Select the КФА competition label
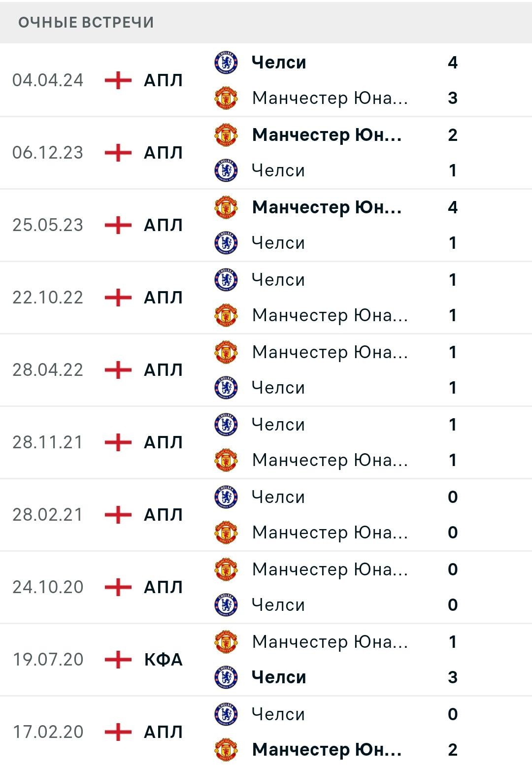 point(163,660)
